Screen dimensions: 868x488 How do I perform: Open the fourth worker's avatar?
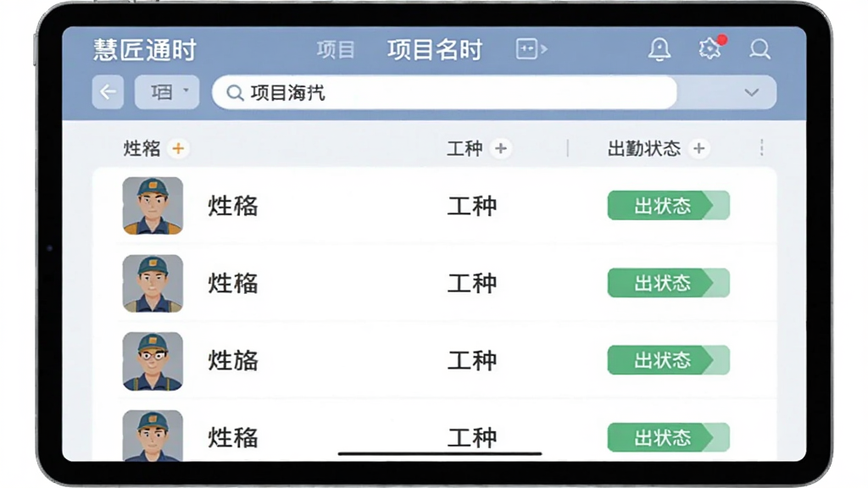pyautogui.click(x=153, y=435)
